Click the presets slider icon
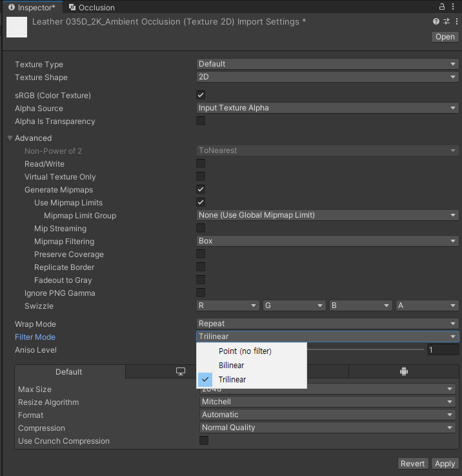The image size is (462, 476). click(x=447, y=21)
